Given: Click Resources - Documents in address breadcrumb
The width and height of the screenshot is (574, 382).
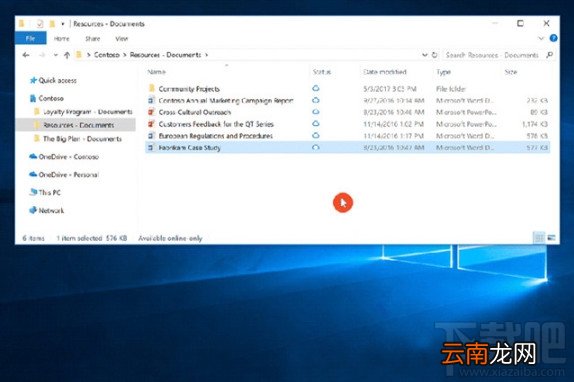Looking at the screenshot, I should tap(165, 55).
